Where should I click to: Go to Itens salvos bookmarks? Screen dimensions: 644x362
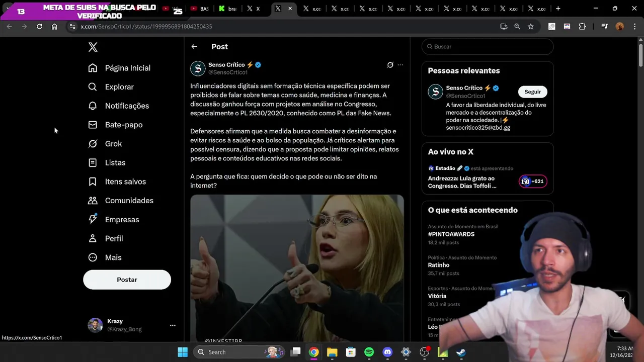117,182
